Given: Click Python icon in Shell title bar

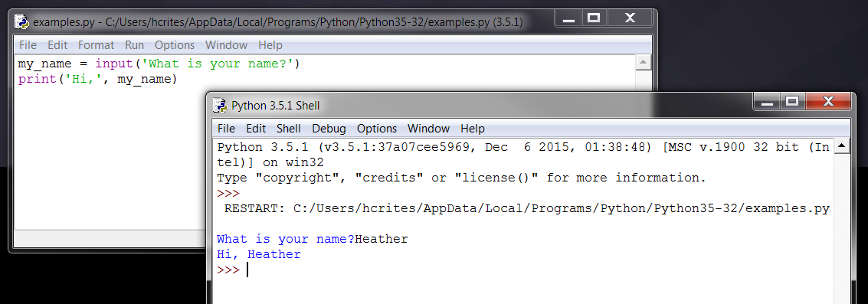Looking at the screenshot, I should coord(221,105).
